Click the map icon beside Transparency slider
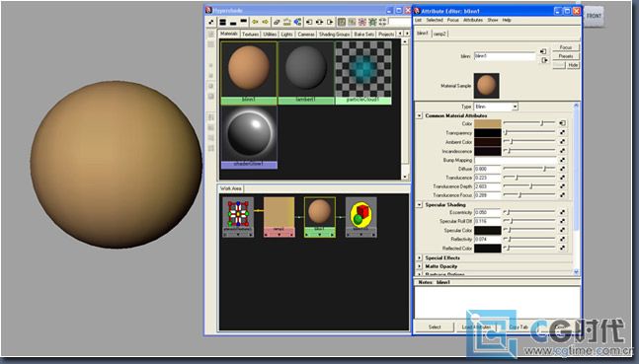This screenshot has height=364, width=639. pyautogui.click(x=562, y=133)
